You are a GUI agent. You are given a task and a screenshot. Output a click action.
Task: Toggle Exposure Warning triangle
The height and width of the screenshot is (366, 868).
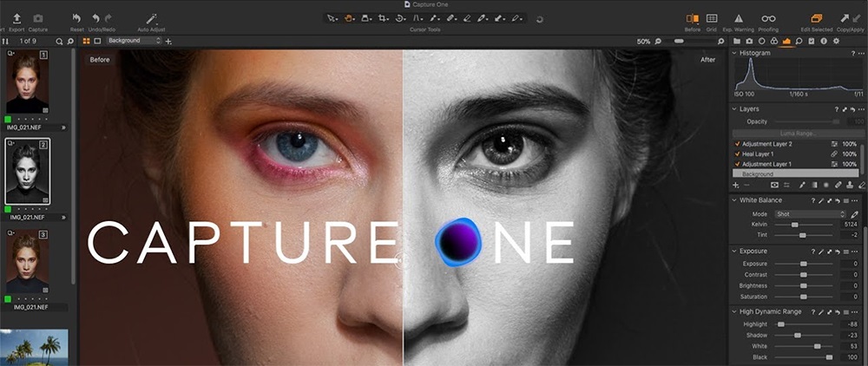click(739, 19)
